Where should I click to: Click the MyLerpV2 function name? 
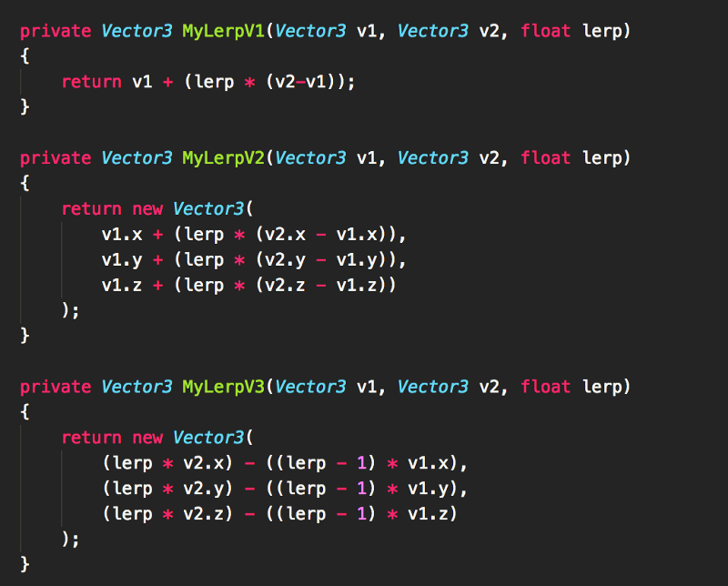(223, 158)
